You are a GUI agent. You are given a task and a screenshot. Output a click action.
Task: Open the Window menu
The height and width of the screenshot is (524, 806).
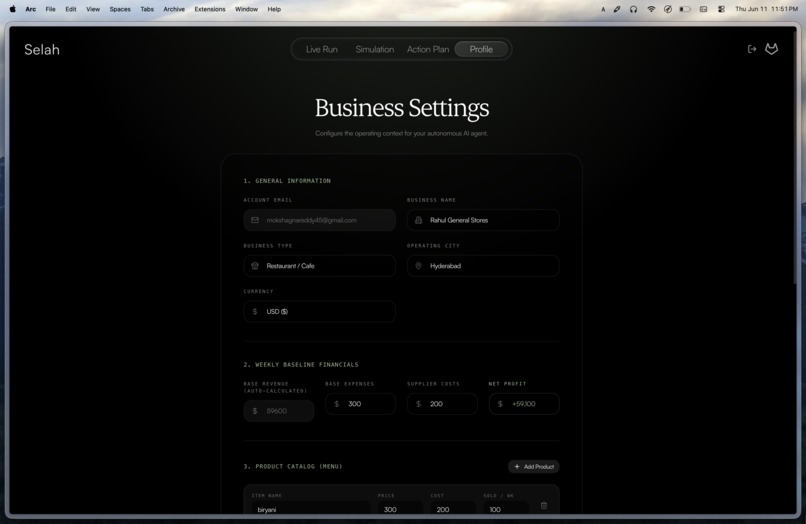[x=246, y=9]
